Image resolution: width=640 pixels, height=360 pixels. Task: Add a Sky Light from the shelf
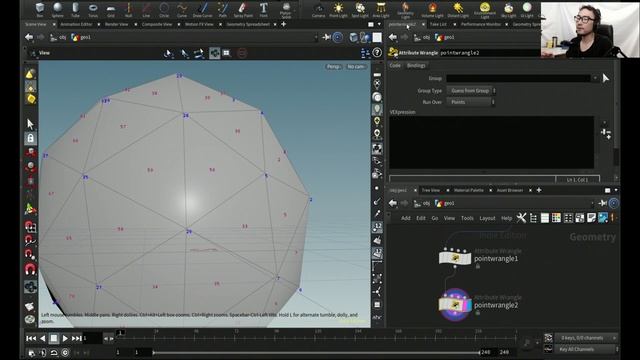509,9
